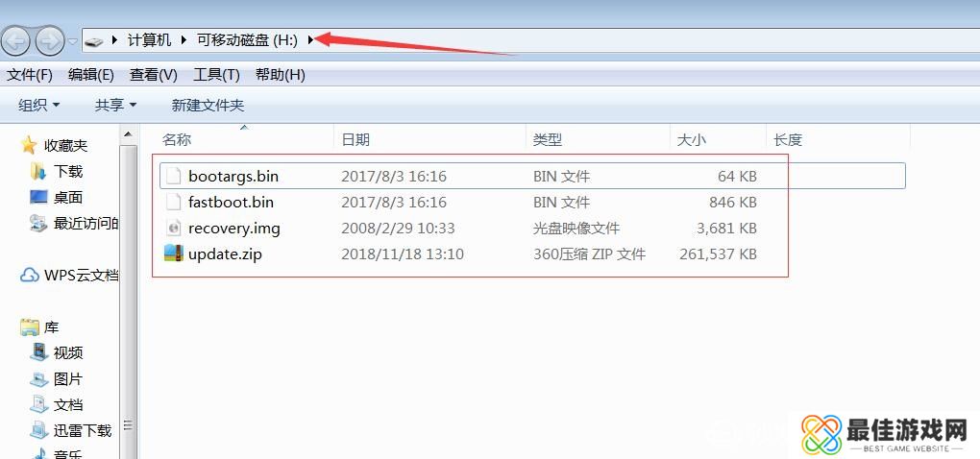
Task: Click the bootargs.bin file icon
Action: pos(173,176)
